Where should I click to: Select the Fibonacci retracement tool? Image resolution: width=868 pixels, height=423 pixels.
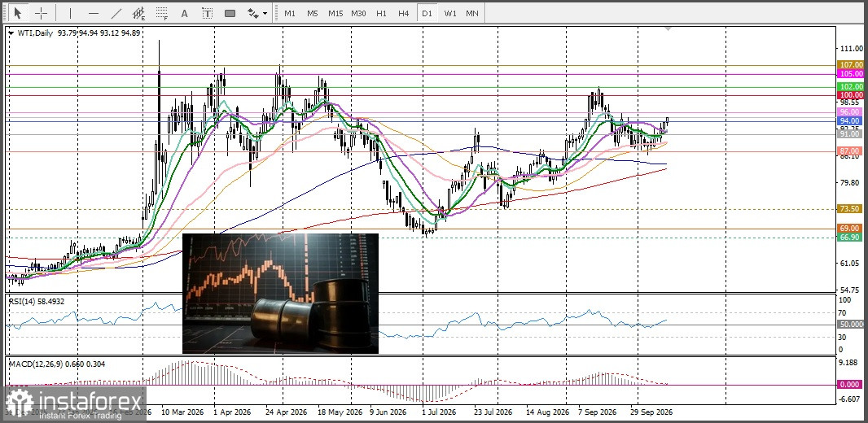[x=162, y=13]
